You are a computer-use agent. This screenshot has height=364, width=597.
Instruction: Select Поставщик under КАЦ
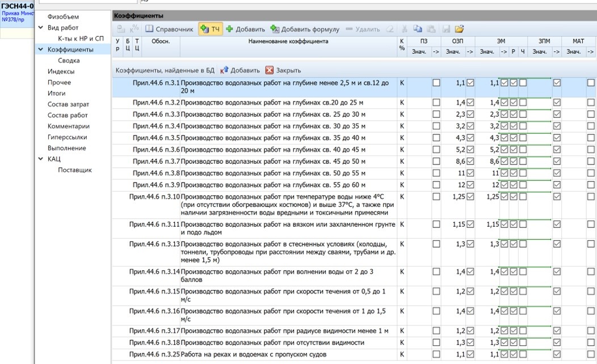pyautogui.click(x=75, y=170)
